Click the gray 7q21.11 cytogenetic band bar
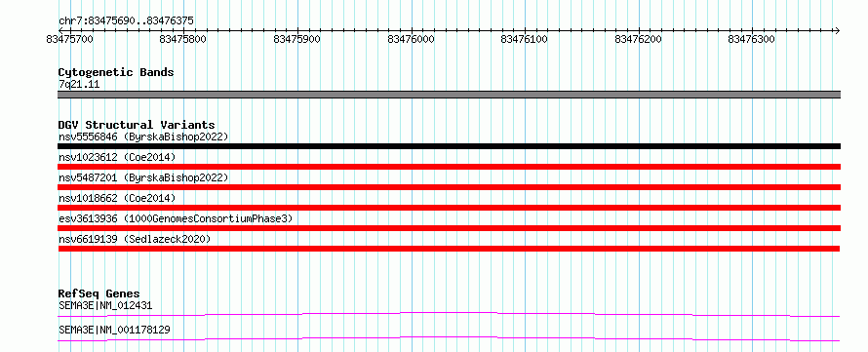The image size is (868, 352). point(449,95)
